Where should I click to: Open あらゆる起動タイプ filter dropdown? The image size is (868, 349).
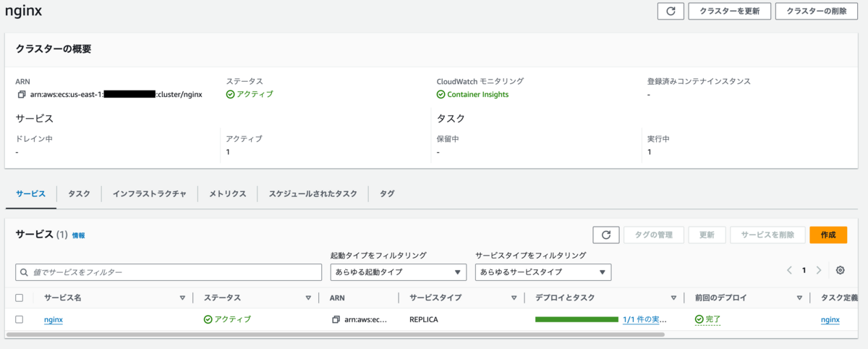point(399,272)
